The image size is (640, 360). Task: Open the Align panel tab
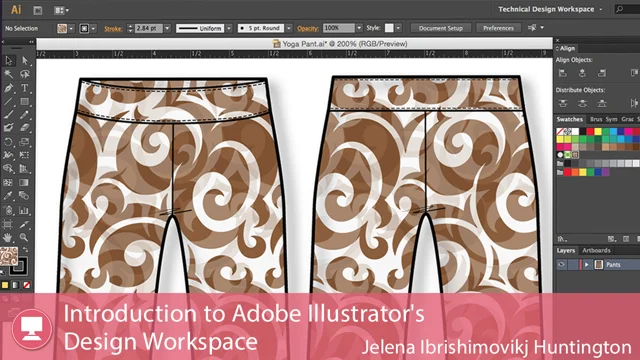567,48
